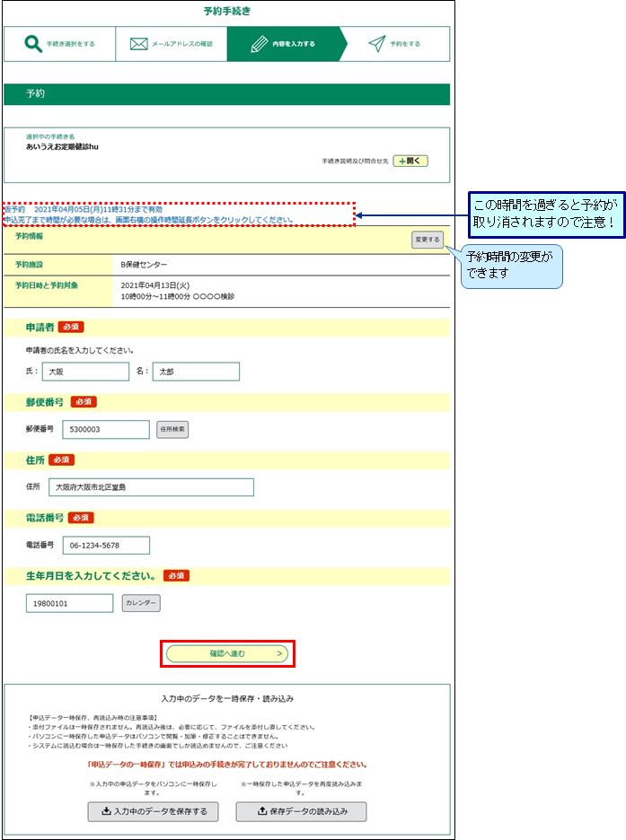
Task: Click the download icon on save button
Action: (x=103, y=812)
